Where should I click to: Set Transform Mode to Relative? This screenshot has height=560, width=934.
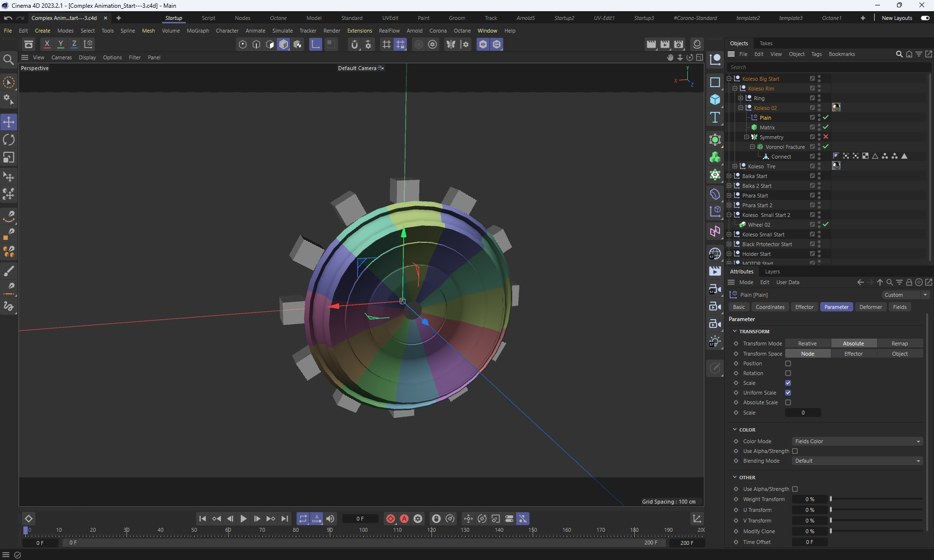coord(807,343)
